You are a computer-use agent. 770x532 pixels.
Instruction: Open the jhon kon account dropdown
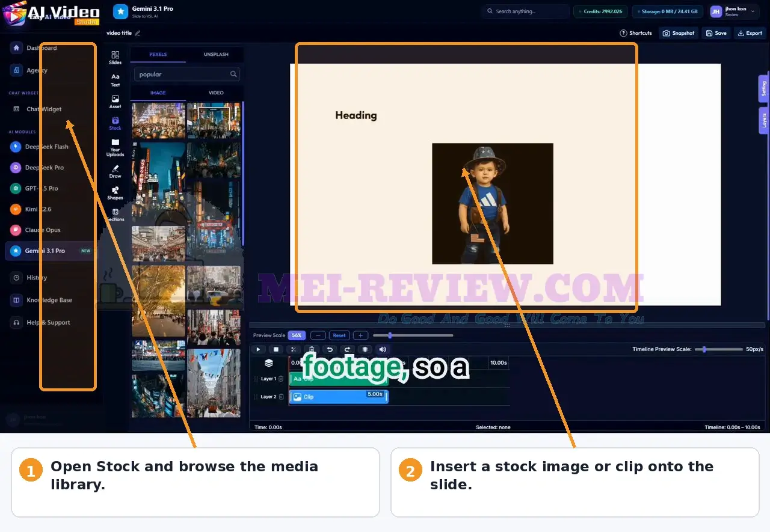click(x=733, y=11)
